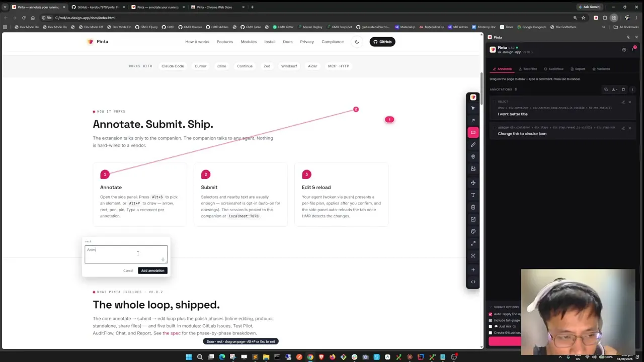
Task: Remove the 'I want better title' annotation
Action: click(x=629, y=102)
